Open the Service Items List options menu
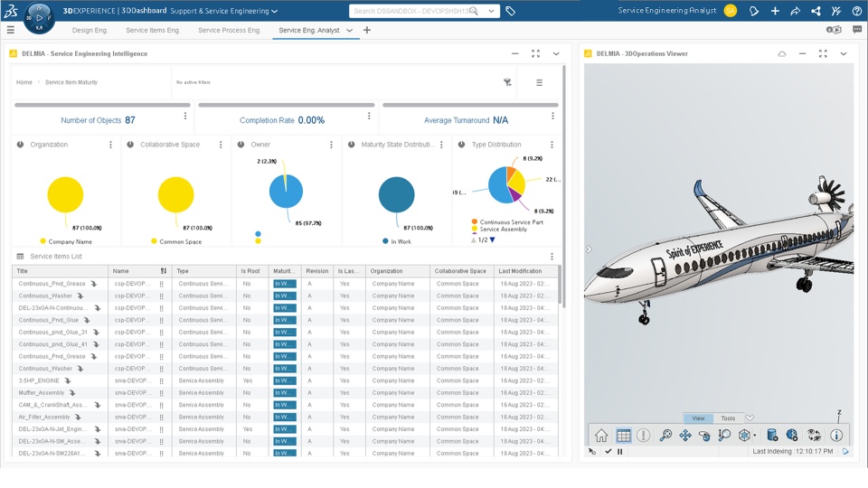868x488 pixels. click(552, 257)
